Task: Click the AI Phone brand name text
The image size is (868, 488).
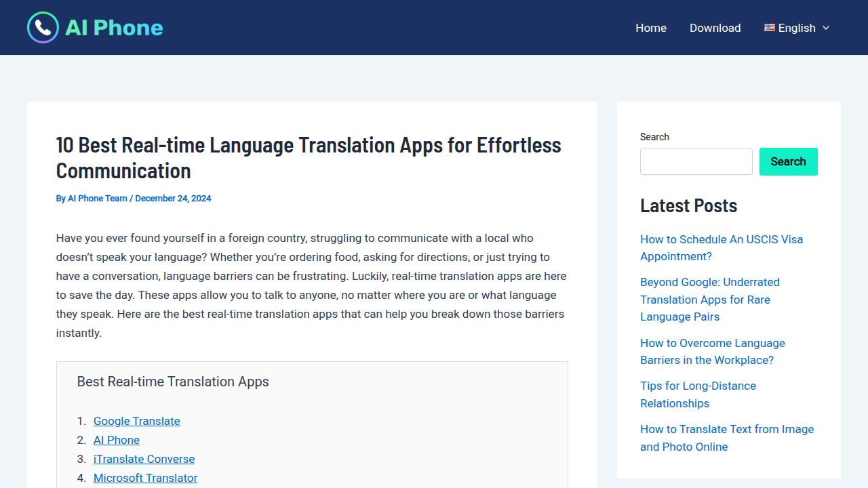Action: (x=114, y=28)
